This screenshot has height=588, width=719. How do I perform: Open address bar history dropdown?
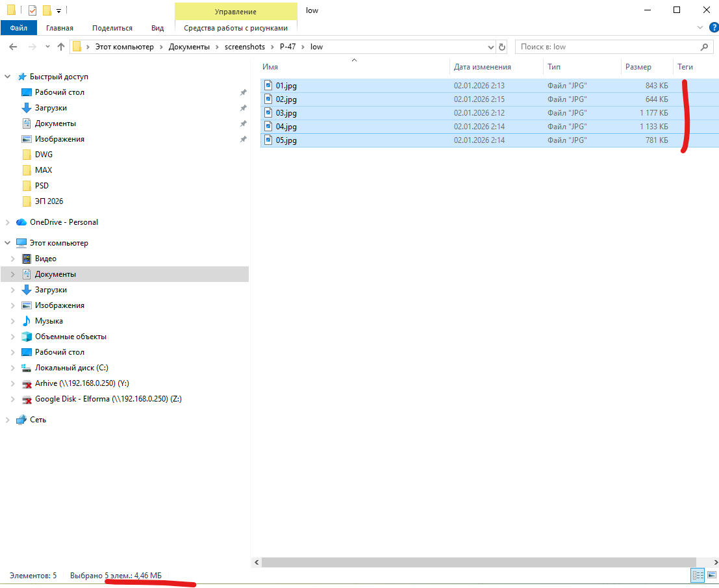click(490, 47)
